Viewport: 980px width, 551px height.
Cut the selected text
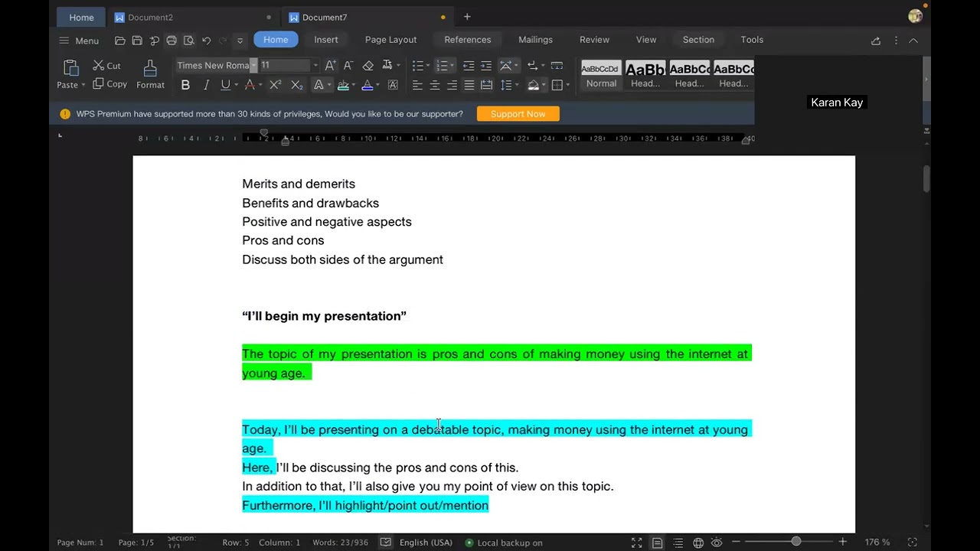pos(106,66)
